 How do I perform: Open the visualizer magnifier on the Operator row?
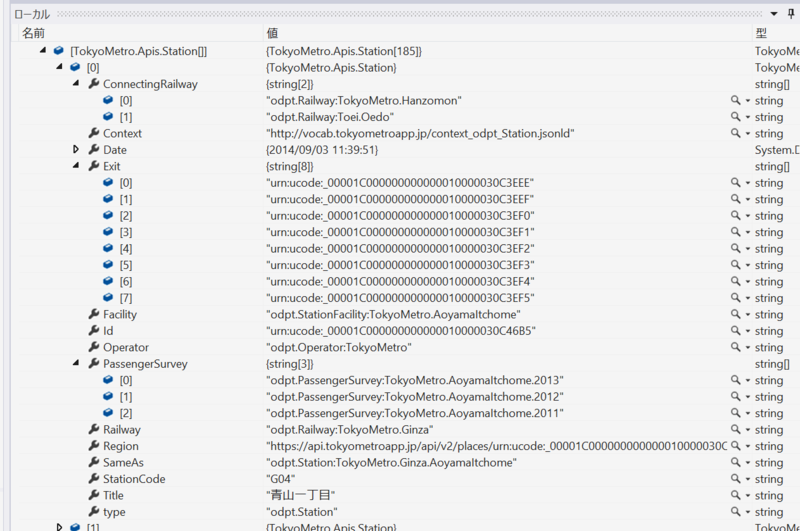coord(735,347)
